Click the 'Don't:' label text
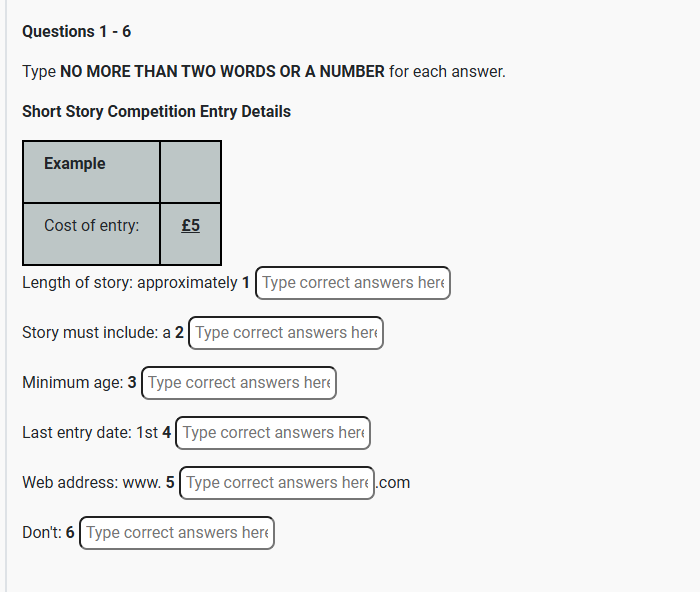This screenshot has height=592, width=700. [42, 533]
